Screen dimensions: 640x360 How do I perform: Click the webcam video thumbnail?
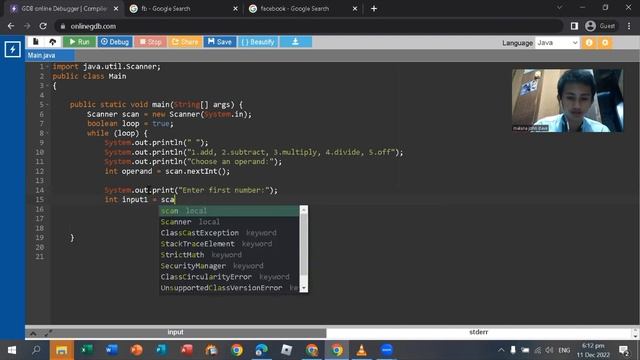coord(567,100)
